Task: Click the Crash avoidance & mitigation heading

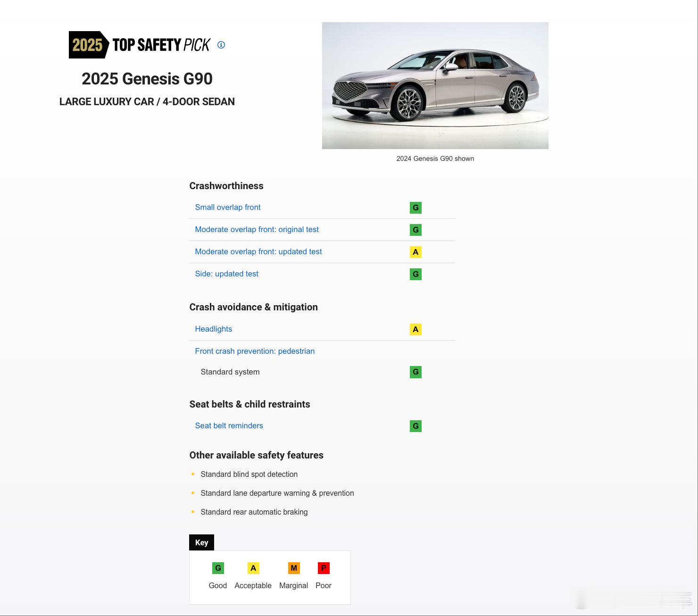Action: pos(254,307)
